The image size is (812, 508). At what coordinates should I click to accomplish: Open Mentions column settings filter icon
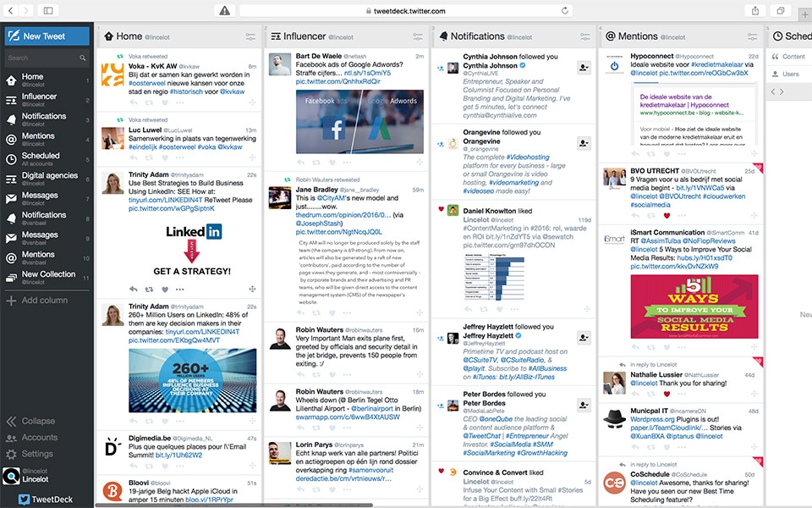753,36
